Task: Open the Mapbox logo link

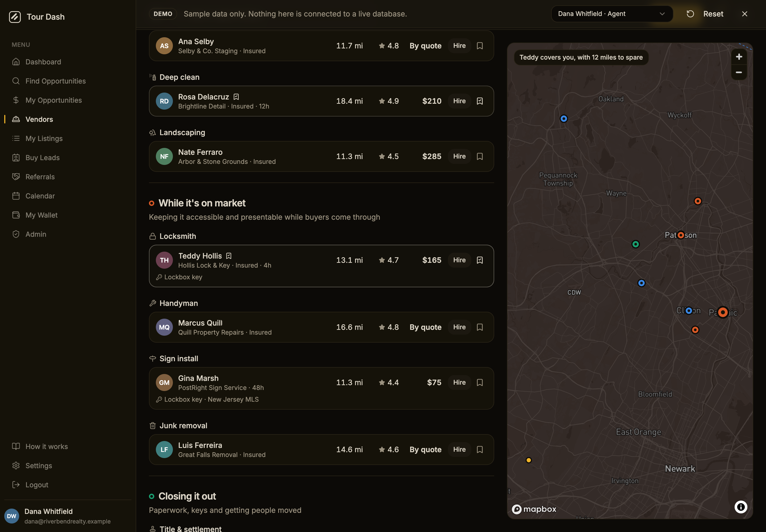Action: point(534,509)
